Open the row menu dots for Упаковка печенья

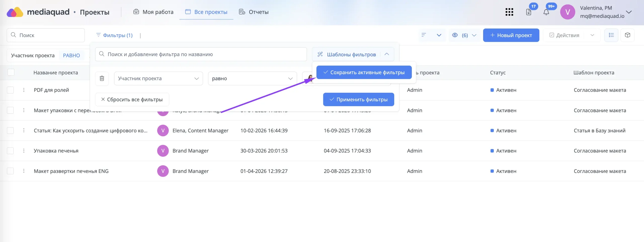[24, 151]
